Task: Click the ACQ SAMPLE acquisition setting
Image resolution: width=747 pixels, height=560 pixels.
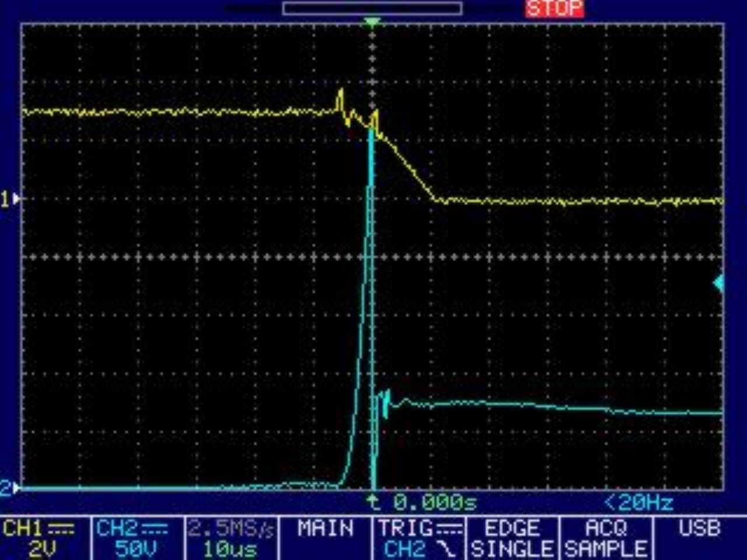Action: coord(606,538)
